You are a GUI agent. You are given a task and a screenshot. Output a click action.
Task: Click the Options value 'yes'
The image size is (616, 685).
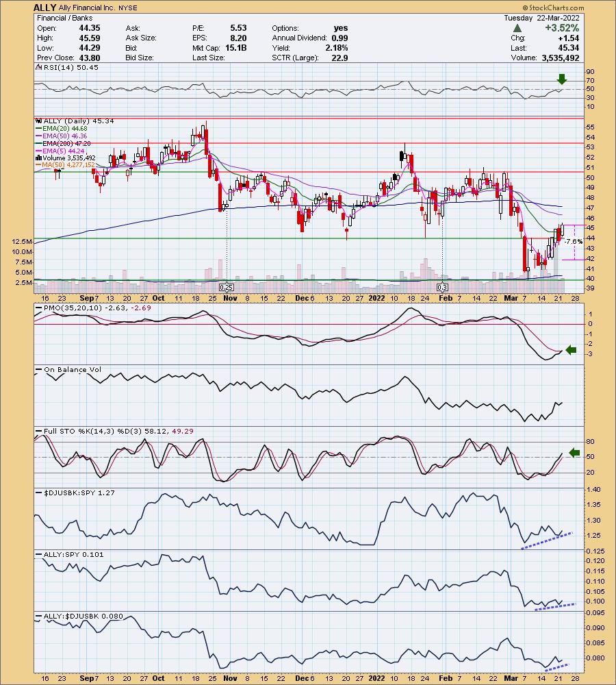pos(341,28)
